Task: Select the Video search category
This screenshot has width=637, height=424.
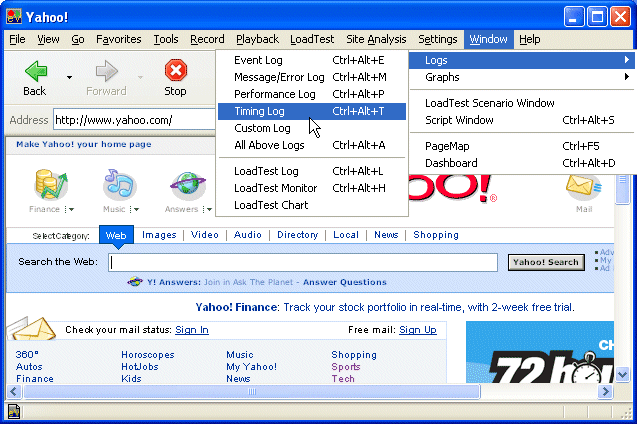Action: coord(205,235)
